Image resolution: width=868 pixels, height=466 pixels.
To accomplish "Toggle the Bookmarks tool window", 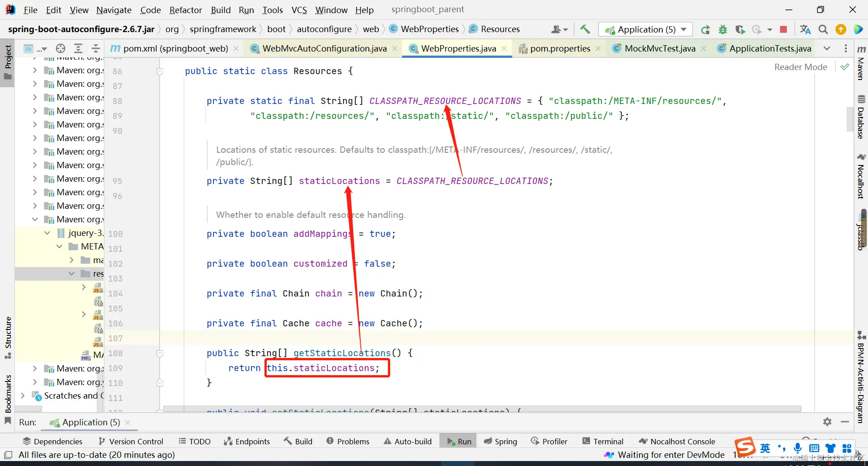I will click(8, 399).
